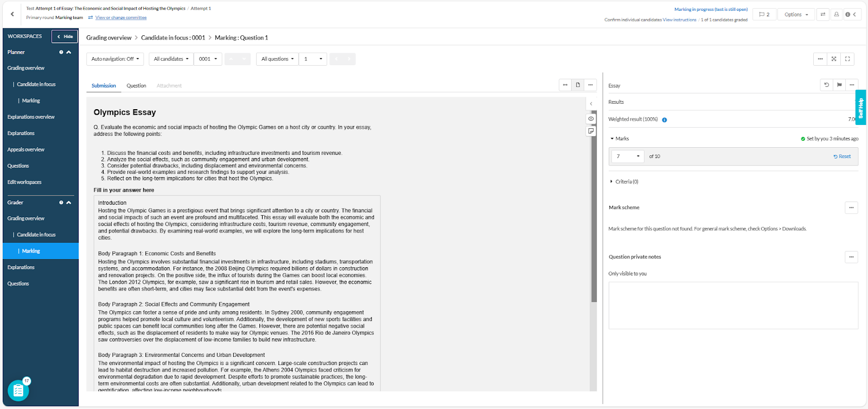Viewport: 868px width, 409px height.
Task: Open the Auto navigation: Off dropdown
Action: [115, 59]
